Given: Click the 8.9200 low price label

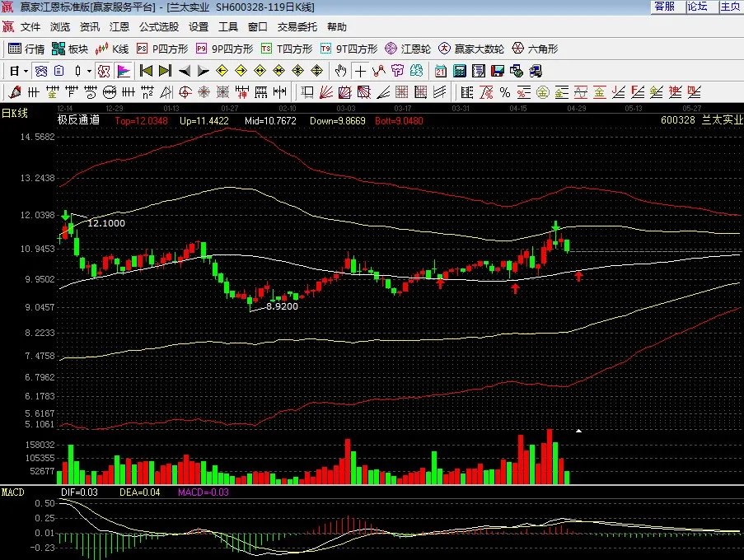Looking at the screenshot, I should 282,306.
